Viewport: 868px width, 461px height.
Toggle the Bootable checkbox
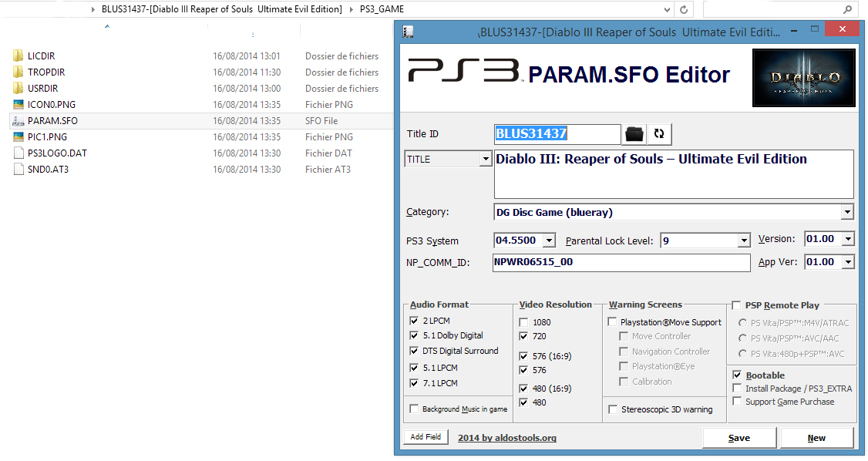pos(738,375)
